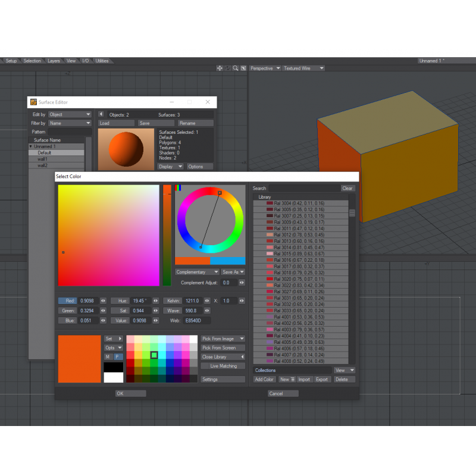Click the expand viewport icon

tap(243, 68)
